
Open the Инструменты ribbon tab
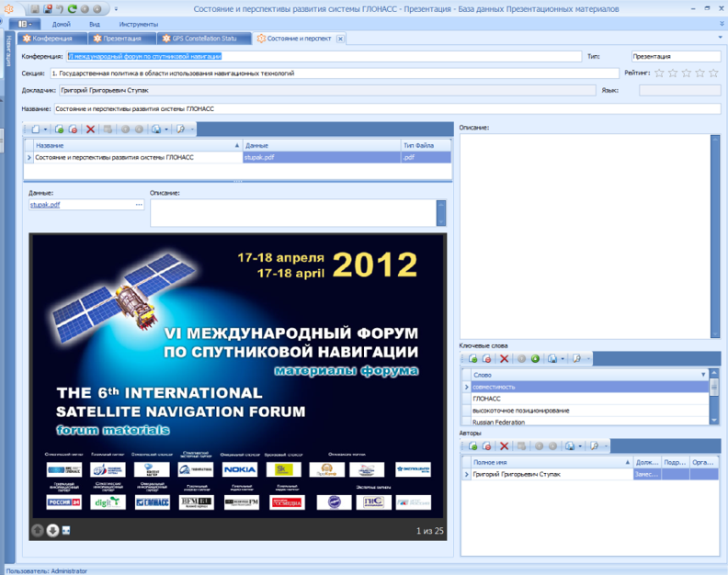point(139,24)
